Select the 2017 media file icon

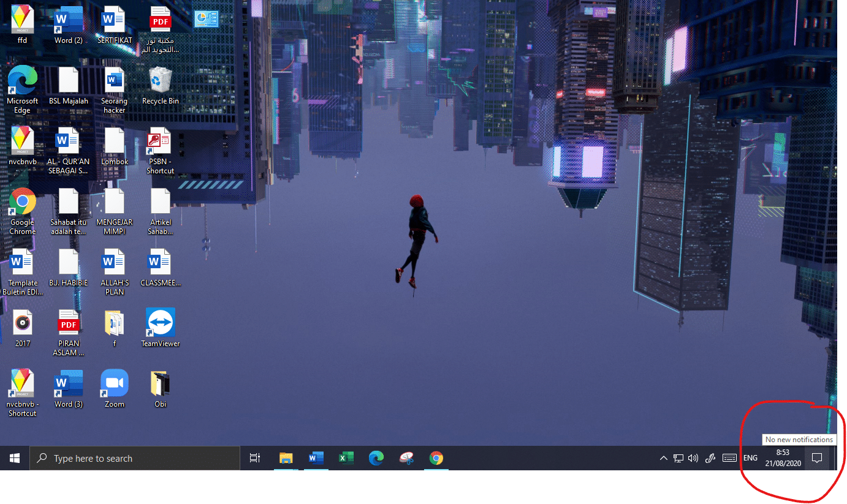[x=23, y=328]
